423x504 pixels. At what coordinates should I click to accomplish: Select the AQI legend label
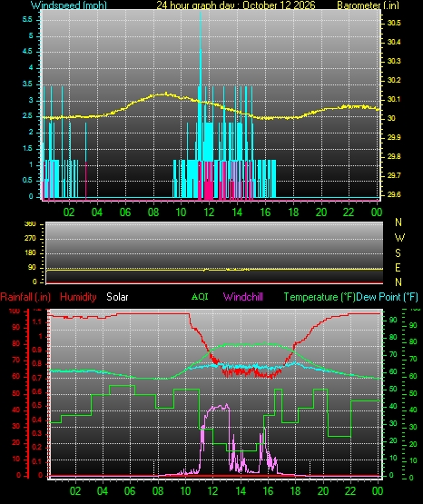(x=200, y=296)
